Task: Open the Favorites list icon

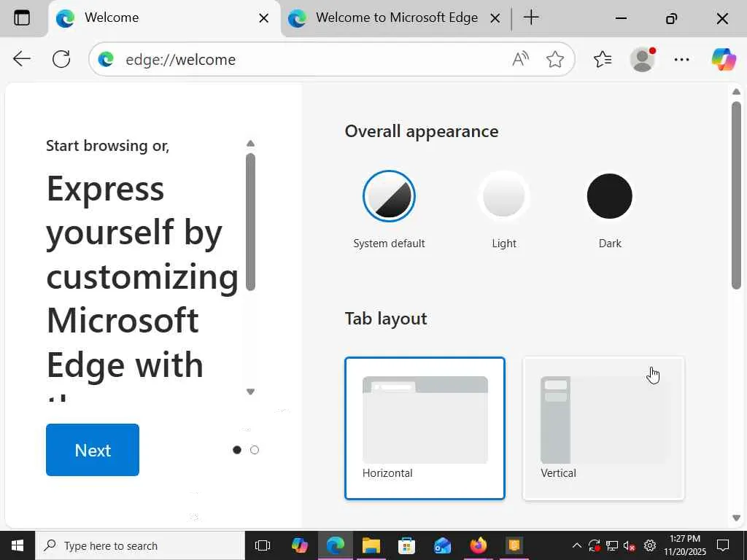Action: tap(603, 59)
